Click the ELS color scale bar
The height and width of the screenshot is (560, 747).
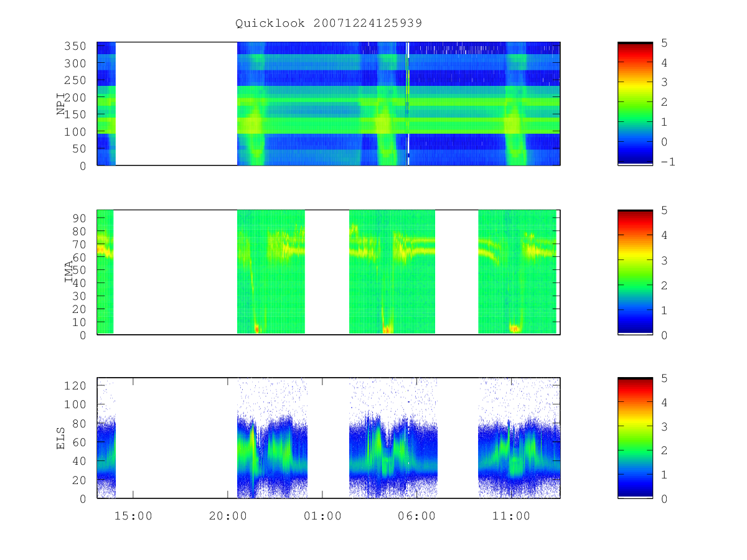point(635,438)
